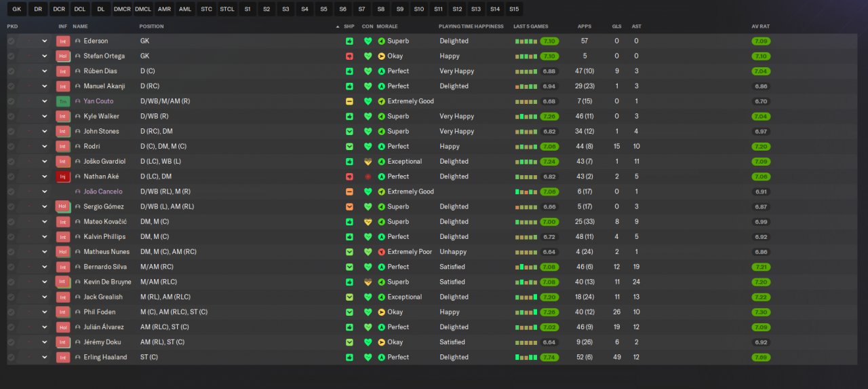Sort by the MORALE column header
The image size is (868, 389).
[387, 26]
